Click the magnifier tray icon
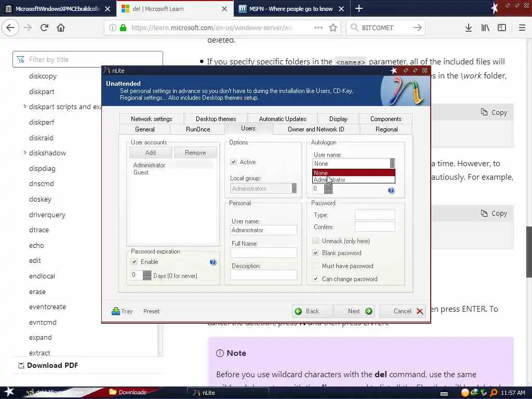532x399 pixels. click(x=494, y=393)
